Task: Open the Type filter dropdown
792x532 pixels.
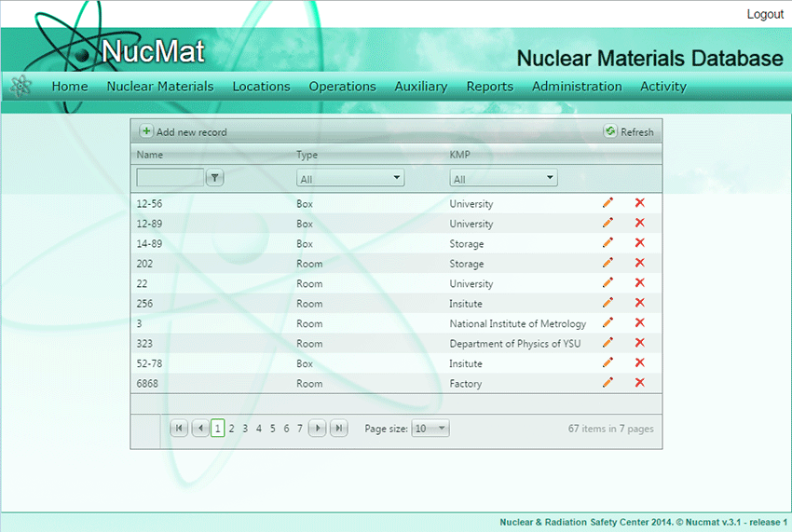Action: tap(349, 178)
